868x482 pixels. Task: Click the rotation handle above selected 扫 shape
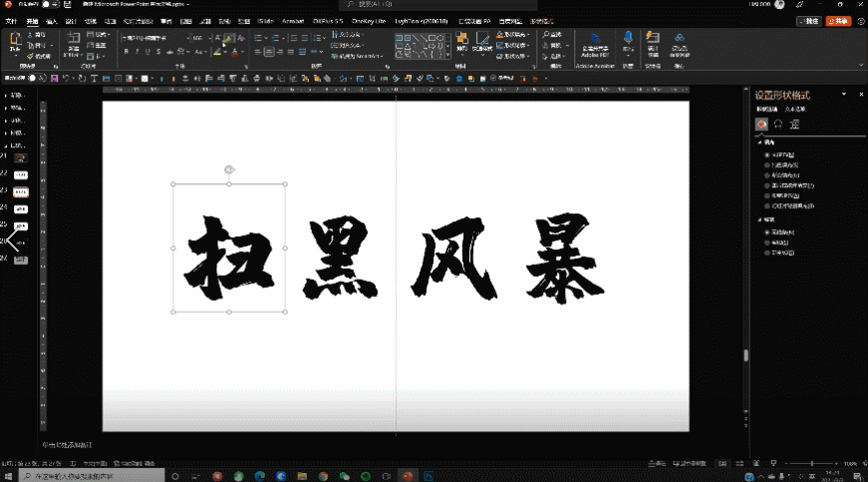[x=229, y=170]
